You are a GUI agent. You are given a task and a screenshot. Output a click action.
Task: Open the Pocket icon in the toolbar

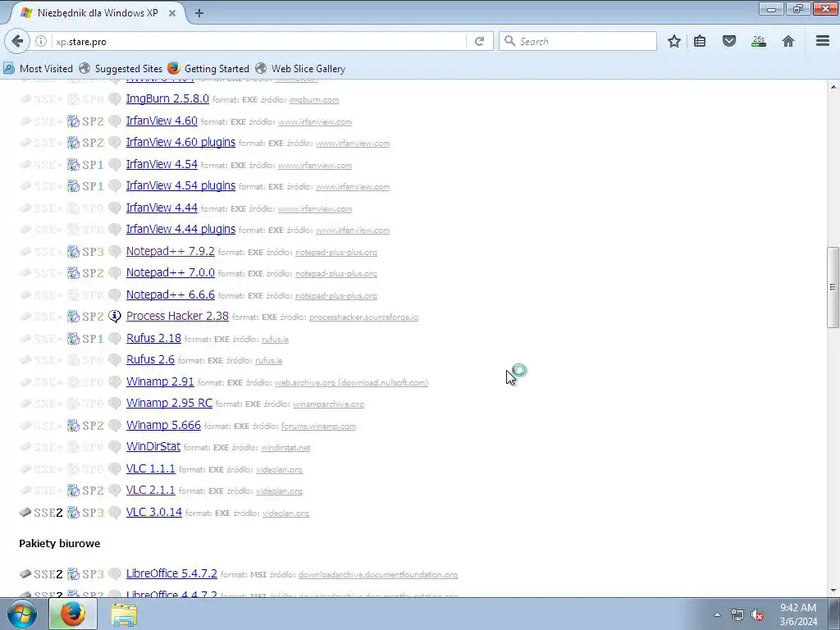click(x=729, y=41)
